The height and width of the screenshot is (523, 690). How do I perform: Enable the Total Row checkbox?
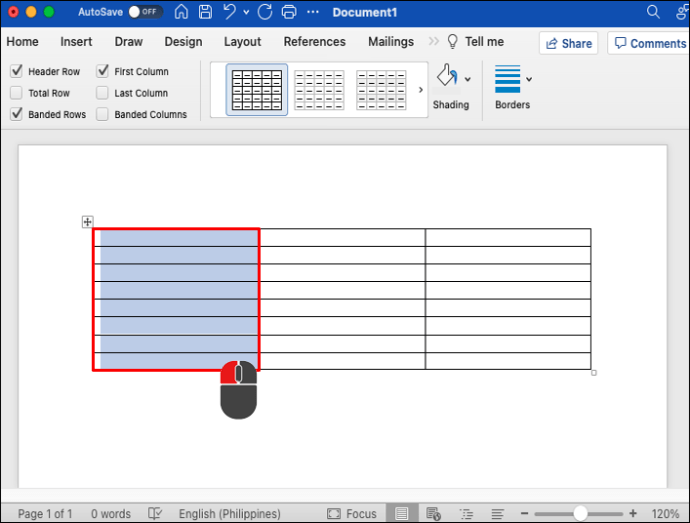tap(16, 93)
